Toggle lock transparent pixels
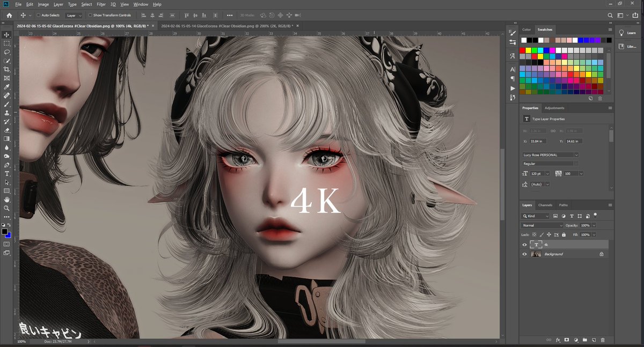The image size is (644, 347). (x=535, y=235)
